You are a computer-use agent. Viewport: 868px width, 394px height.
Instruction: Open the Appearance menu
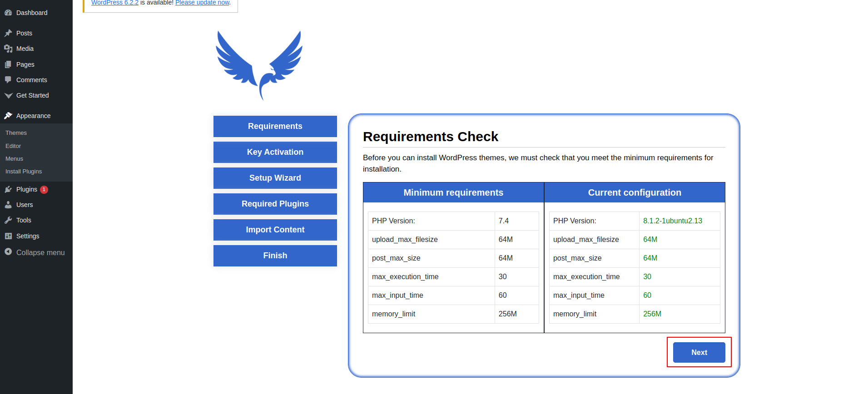[34, 116]
